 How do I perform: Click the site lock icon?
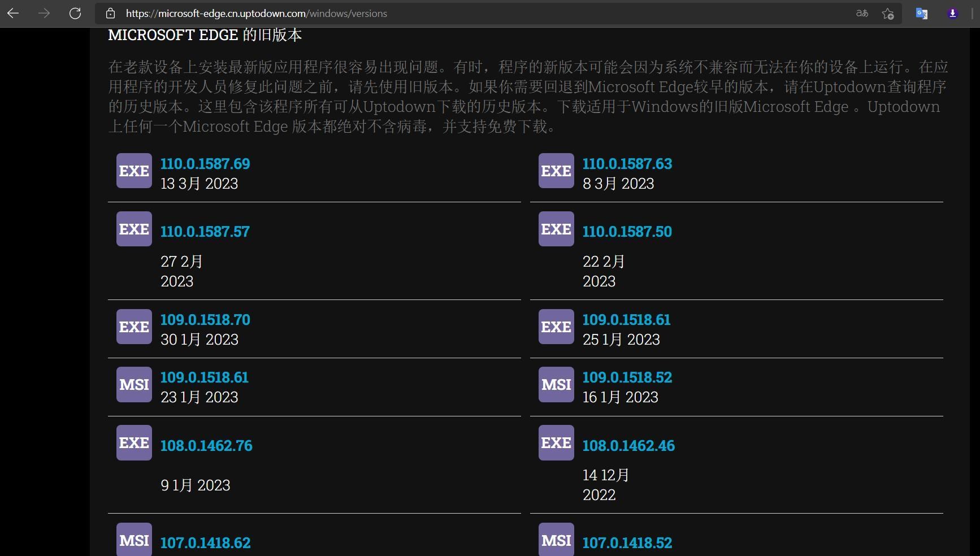[111, 13]
